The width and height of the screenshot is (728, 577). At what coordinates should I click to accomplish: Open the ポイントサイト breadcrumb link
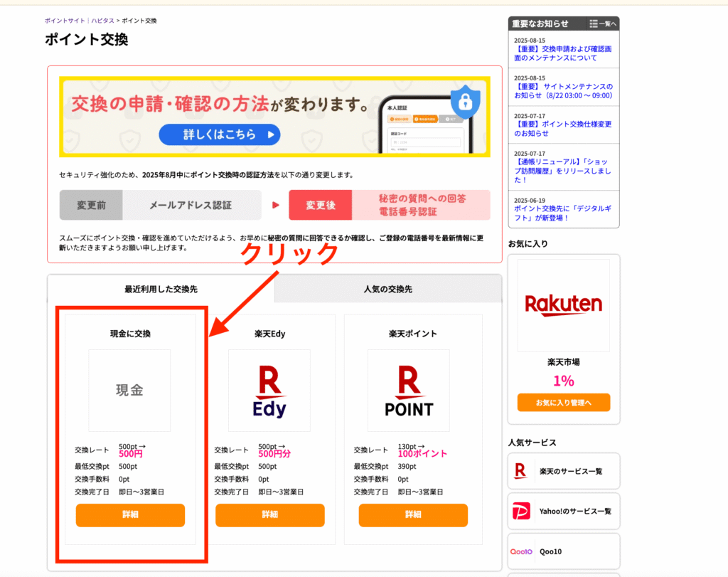65,21
